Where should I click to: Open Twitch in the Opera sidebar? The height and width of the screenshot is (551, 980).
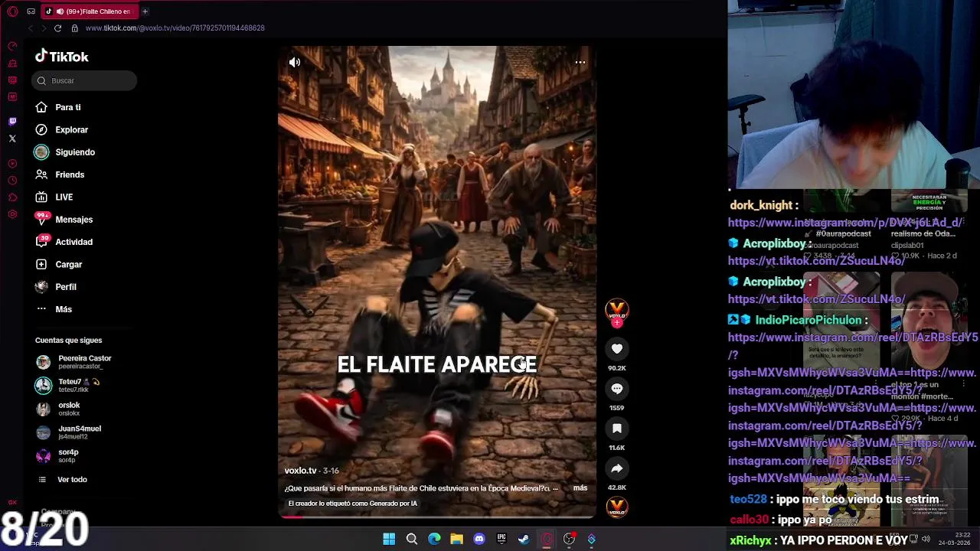pos(12,122)
